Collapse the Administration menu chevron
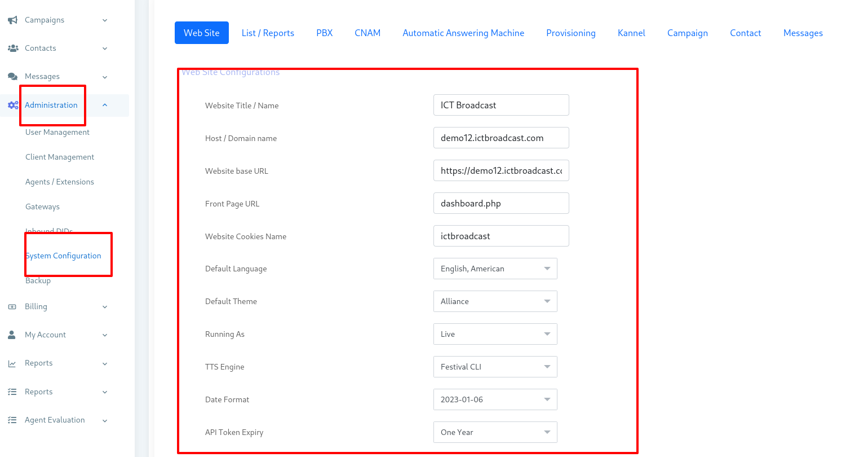This screenshot has height=457, width=868. click(x=105, y=105)
